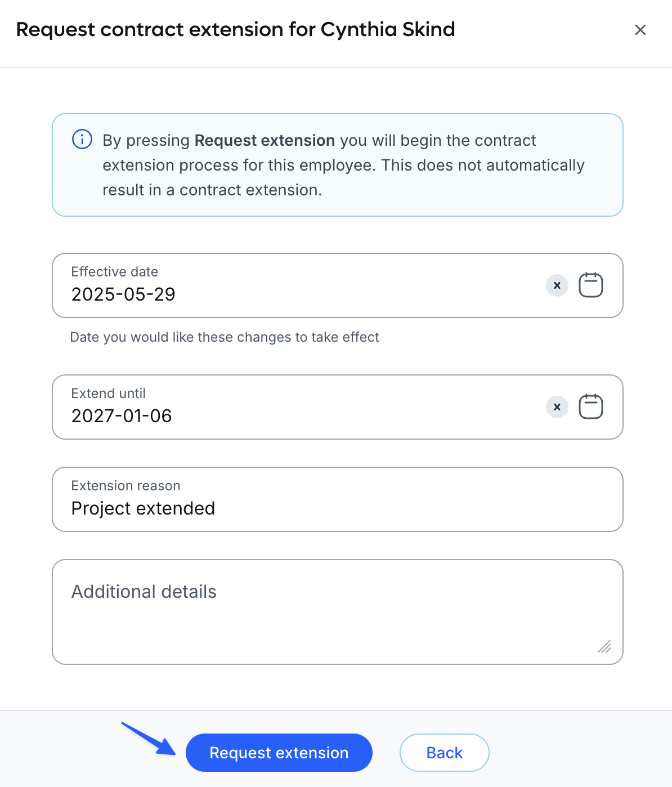Clear the Extend until date
The image size is (672, 787).
tap(557, 407)
